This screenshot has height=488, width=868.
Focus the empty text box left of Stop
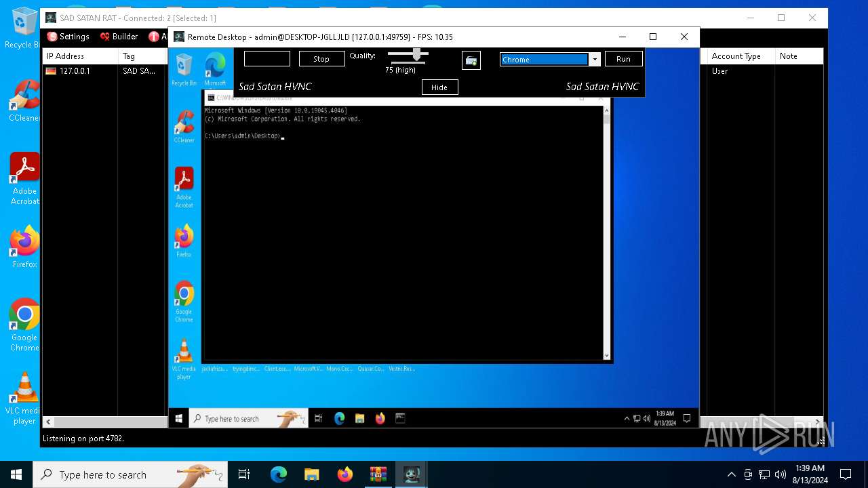pos(267,59)
